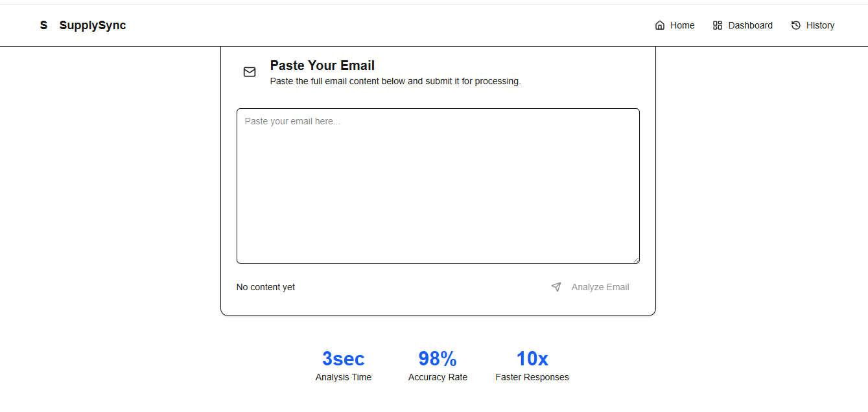Go to the Dashboard page
The image size is (868, 412).
point(743,25)
